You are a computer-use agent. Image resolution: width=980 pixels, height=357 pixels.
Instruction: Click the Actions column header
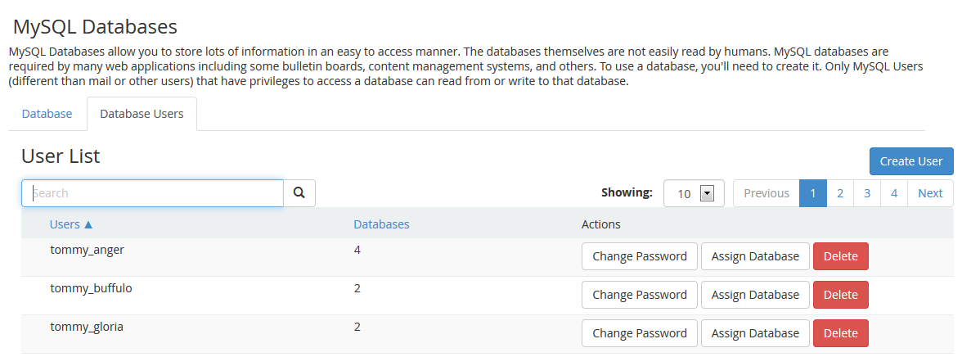[601, 224]
